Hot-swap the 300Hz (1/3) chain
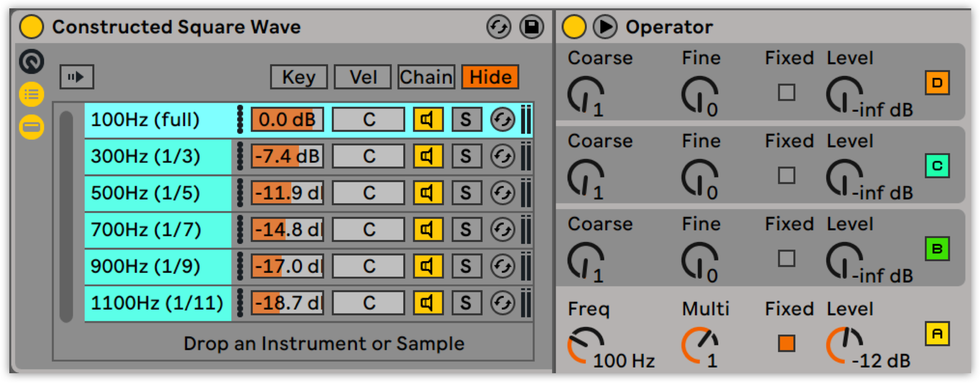 (x=503, y=156)
